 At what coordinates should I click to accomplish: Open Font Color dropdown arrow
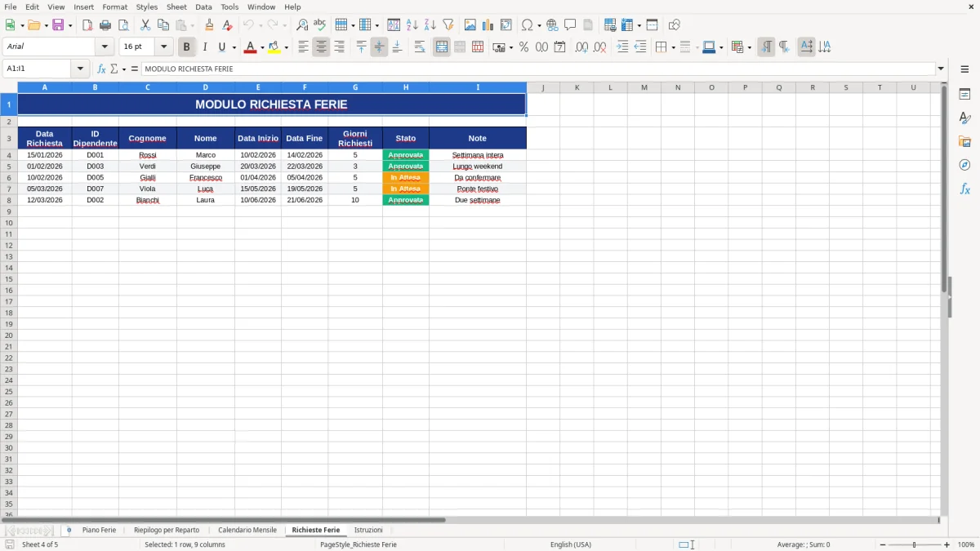[262, 47]
